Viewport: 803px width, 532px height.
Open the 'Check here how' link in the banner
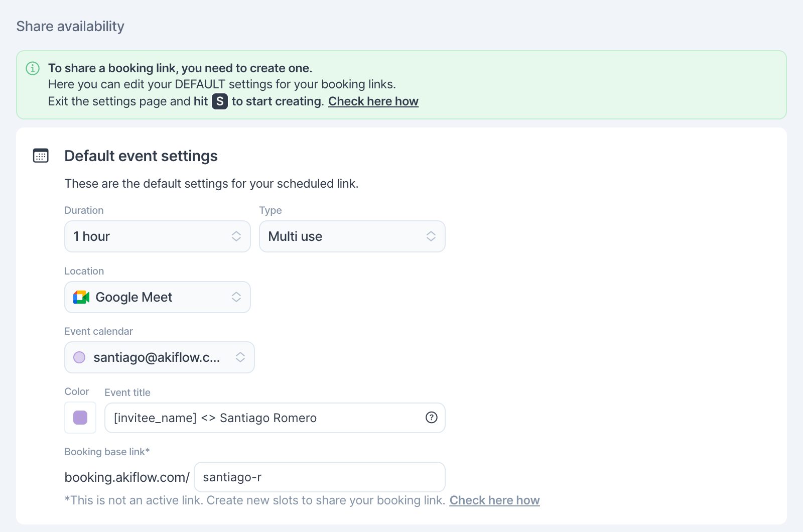coord(373,101)
